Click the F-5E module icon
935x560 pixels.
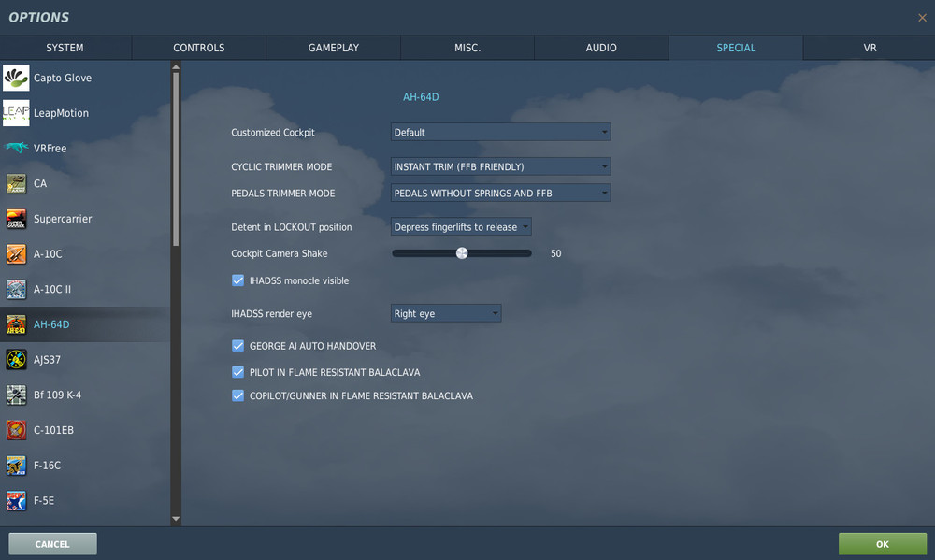pos(16,500)
